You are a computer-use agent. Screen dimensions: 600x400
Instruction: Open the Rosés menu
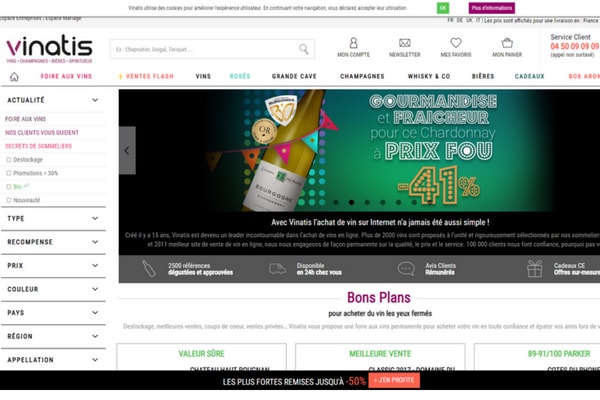pos(240,76)
